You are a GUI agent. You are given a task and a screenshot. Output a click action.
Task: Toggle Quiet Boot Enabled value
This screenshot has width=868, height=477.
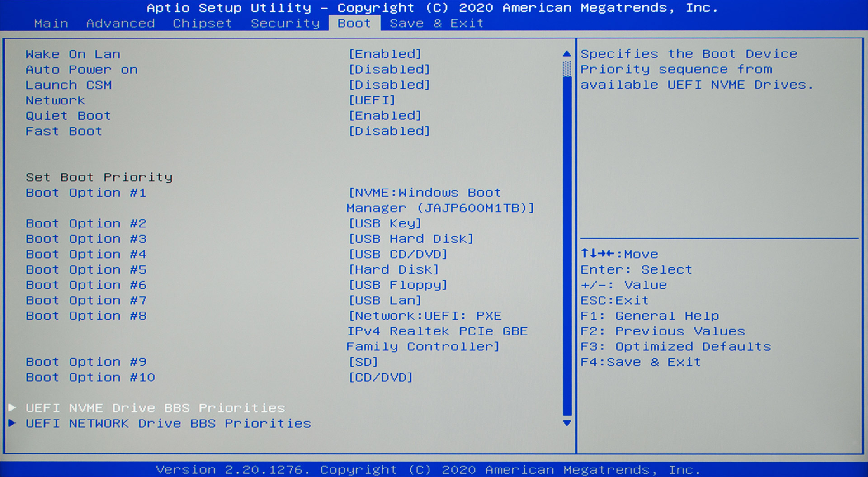pyautogui.click(x=385, y=116)
